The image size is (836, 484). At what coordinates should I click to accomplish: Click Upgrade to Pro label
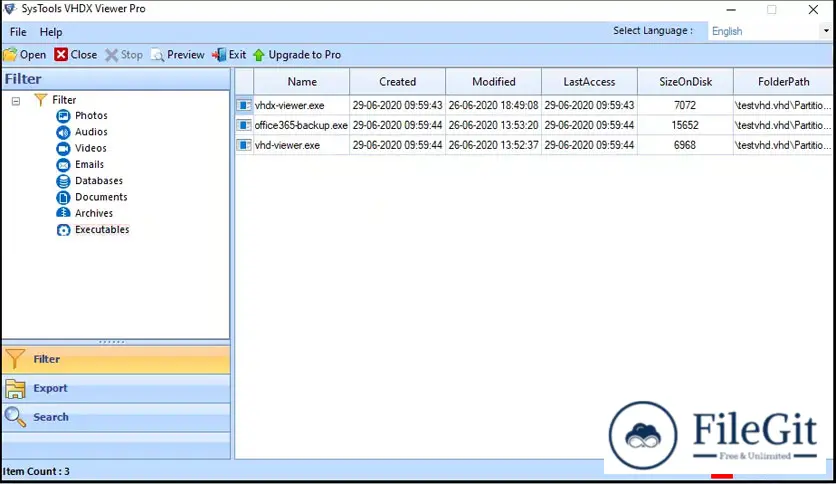[x=304, y=55]
